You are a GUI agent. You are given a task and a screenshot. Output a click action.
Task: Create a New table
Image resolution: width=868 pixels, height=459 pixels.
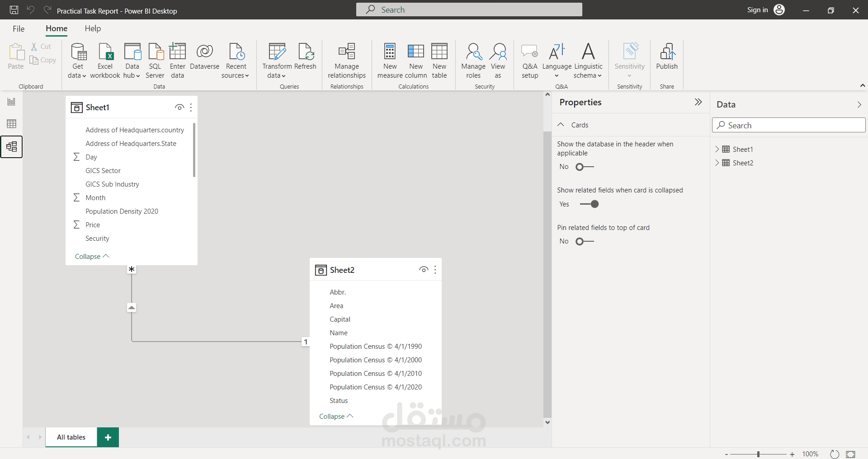[x=439, y=61]
